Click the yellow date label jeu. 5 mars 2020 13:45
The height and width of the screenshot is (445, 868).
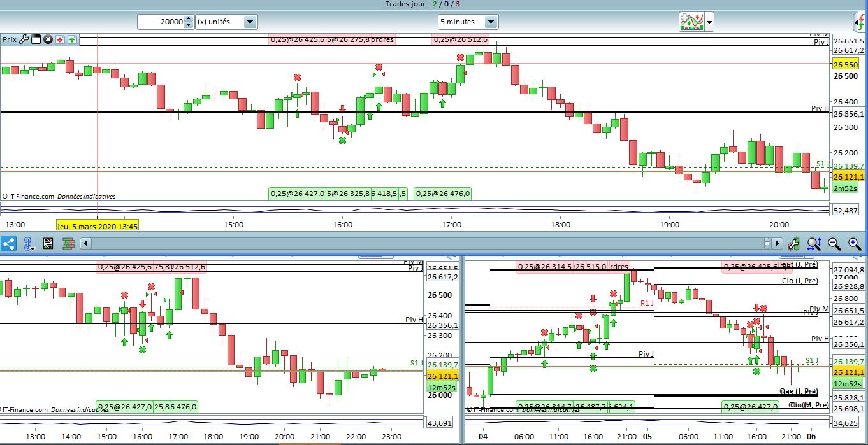pyautogui.click(x=98, y=225)
